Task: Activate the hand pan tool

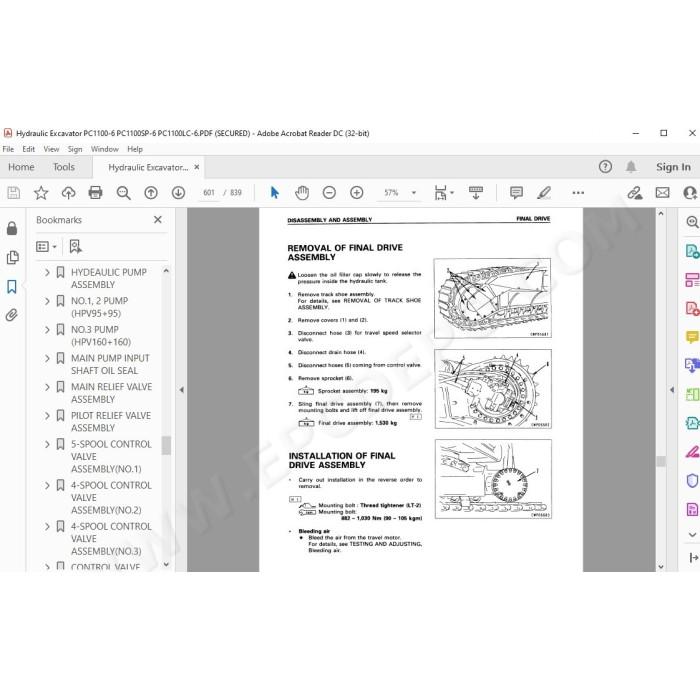Action: click(302, 193)
